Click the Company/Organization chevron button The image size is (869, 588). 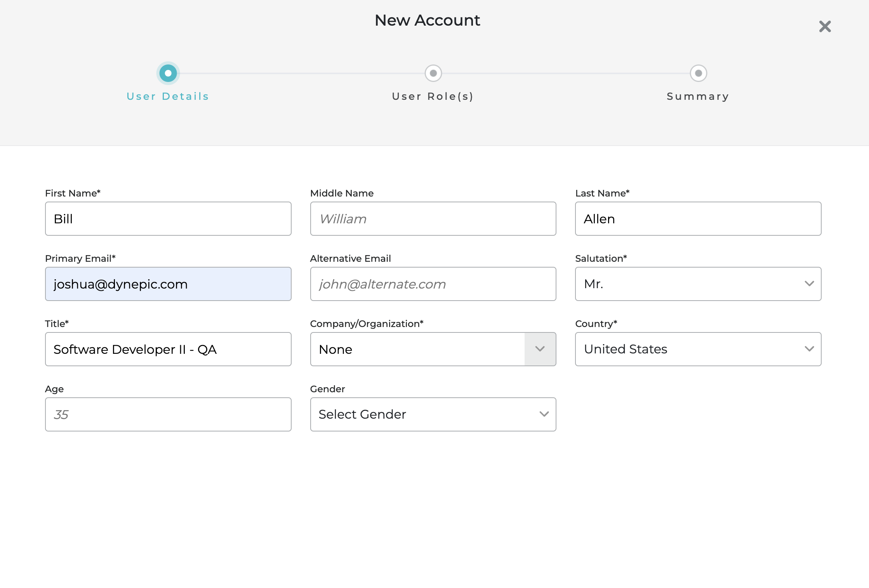540,349
